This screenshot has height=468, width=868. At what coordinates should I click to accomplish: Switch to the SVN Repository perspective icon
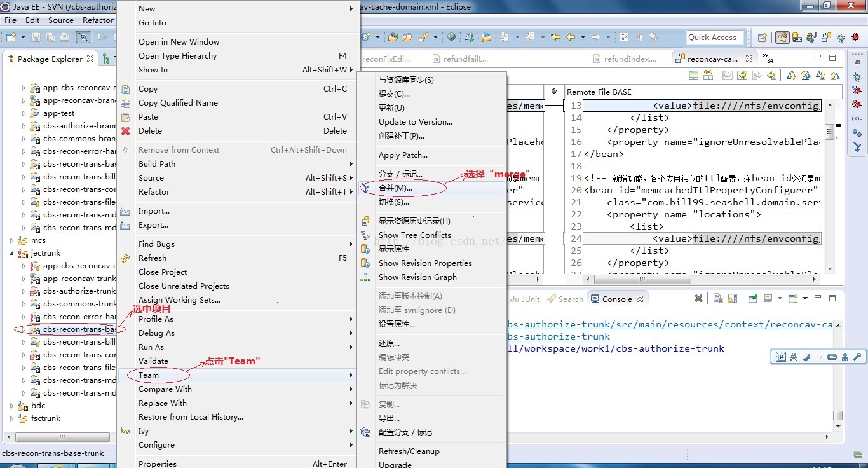point(797,38)
